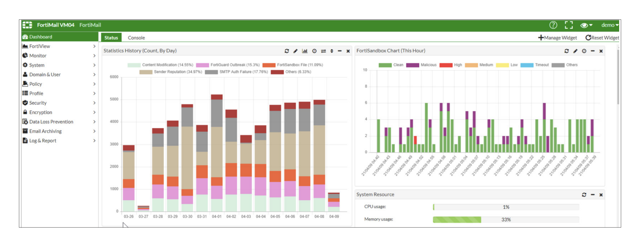The height and width of the screenshot is (243, 644).
Task: Click the Low legend color swatch
Action: [x=502, y=65]
